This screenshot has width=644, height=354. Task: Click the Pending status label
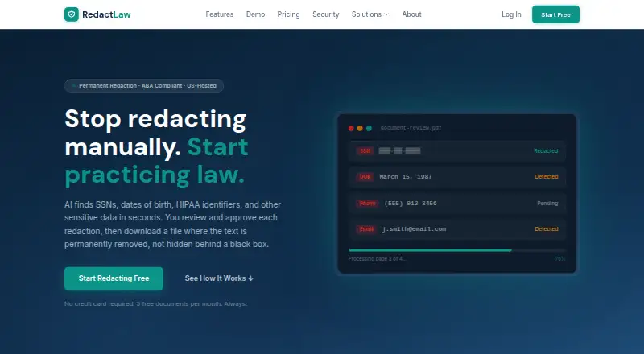[547, 204]
